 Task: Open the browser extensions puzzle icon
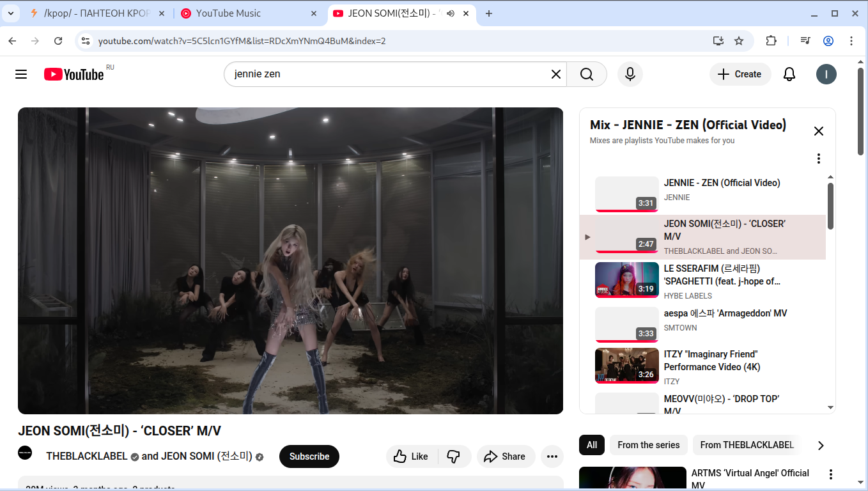click(x=771, y=41)
